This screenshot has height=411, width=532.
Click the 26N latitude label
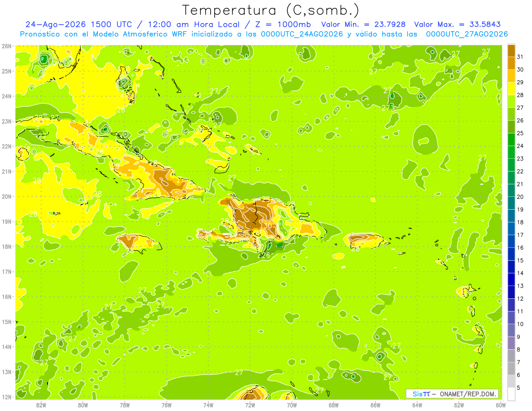click(x=6, y=46)
